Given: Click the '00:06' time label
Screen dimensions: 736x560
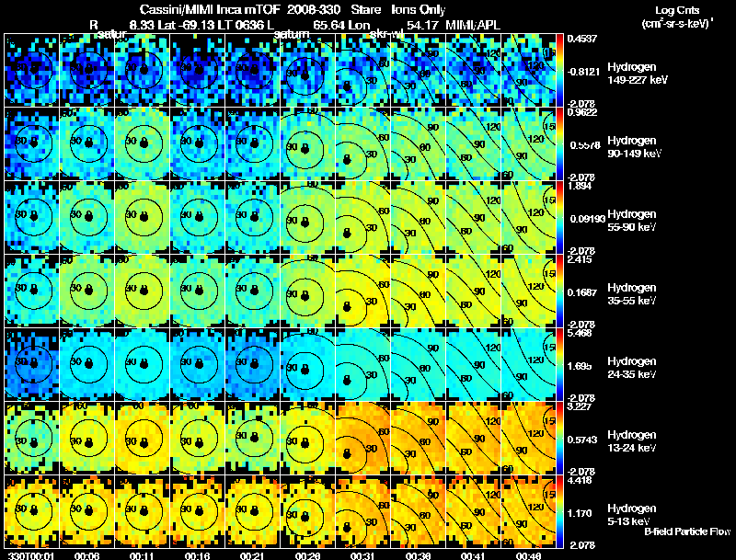Looking at the screenshot, I should pos(86,555).
